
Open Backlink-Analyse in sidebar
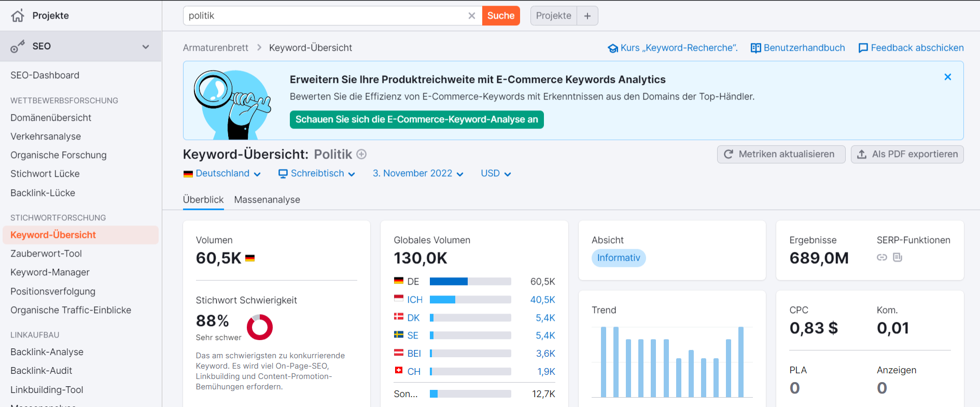47,352
